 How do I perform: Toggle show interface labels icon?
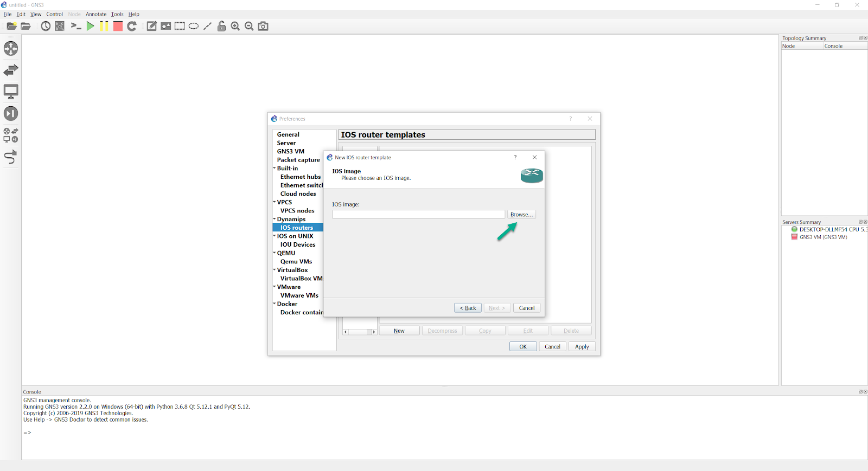pyautogui.click(x=60, y=26)
